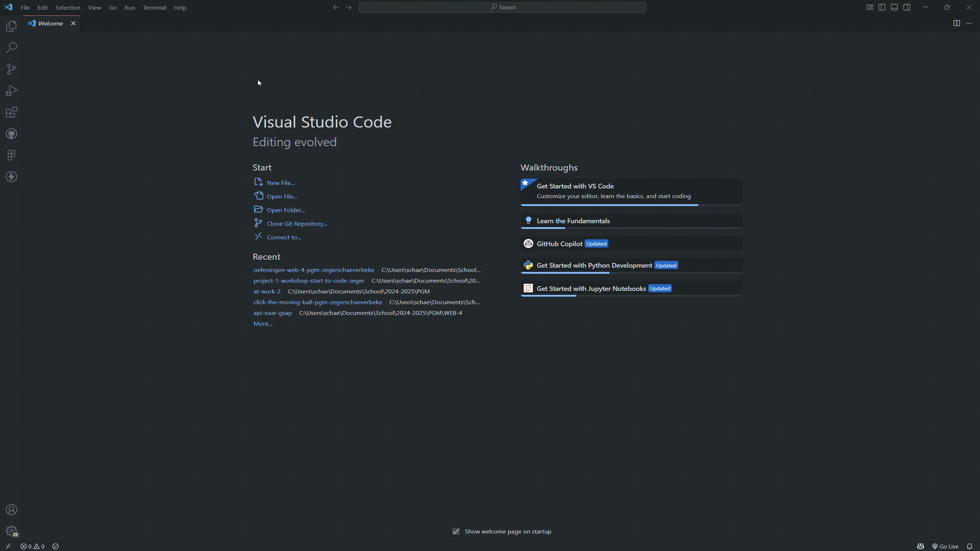Click the command center Search box
Viewport: 980px width, 551px height.
[502, 7]
